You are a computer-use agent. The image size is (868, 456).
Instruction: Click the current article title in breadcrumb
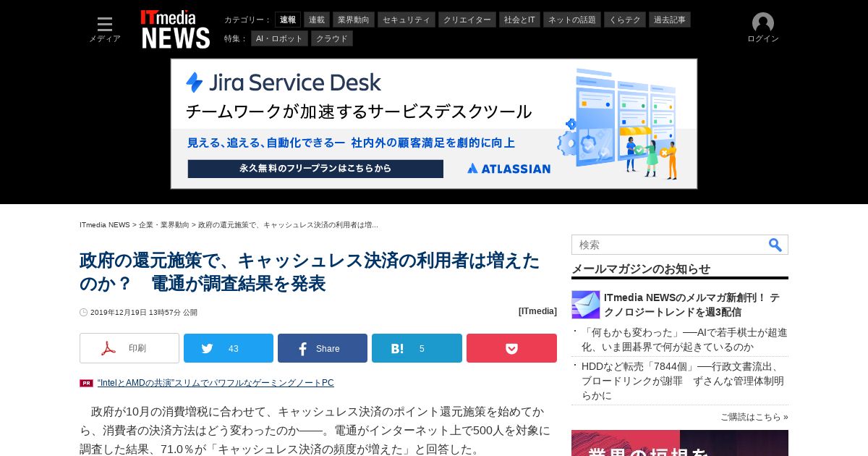pos(288,225)
